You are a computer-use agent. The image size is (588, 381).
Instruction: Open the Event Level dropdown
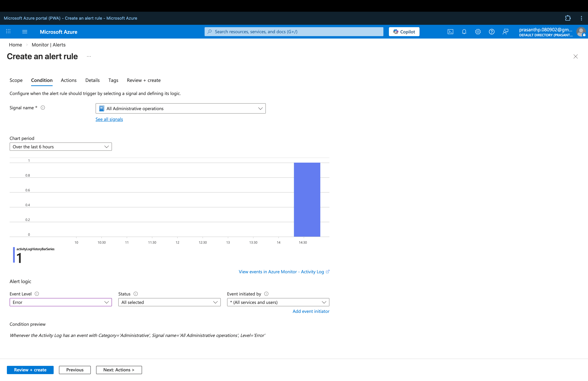click(61, 302)
